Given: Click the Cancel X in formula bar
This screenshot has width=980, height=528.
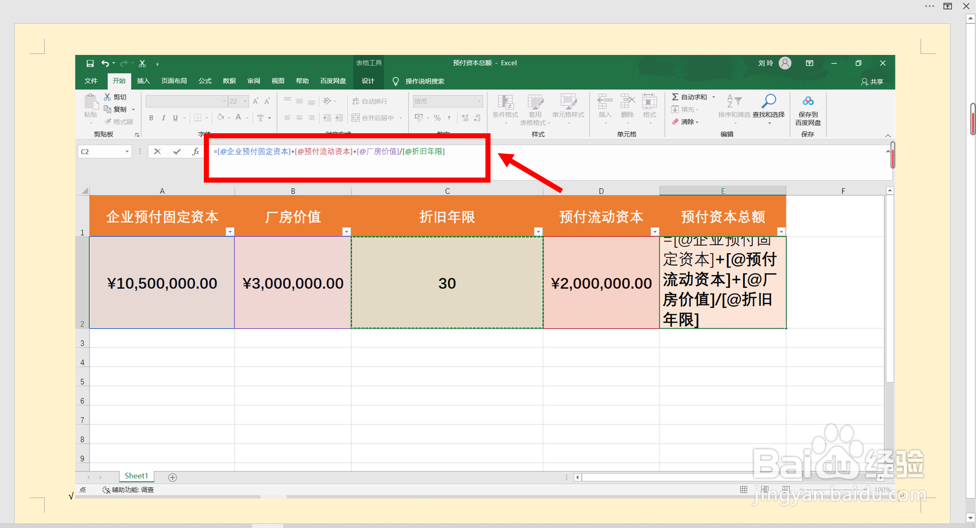Looking at the screenshot, I should pyautogui.click(x=158, y=152).
